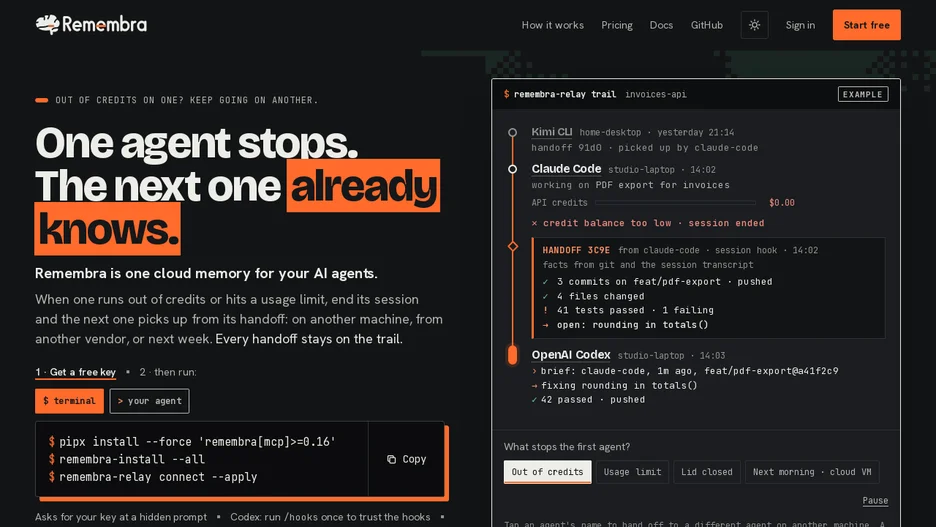Click '2 · then run:' step text
Viewport: 936px width, 527px height.
[168, 372]
